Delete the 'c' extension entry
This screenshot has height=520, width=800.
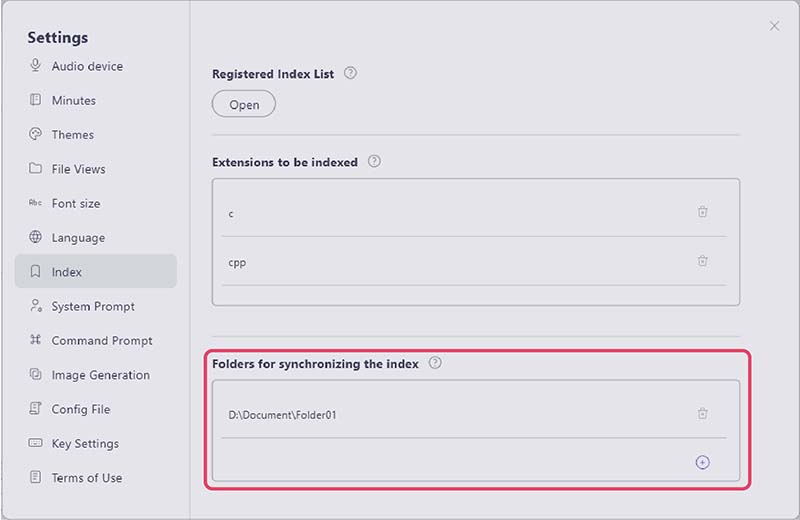click(x=703, y=212)
